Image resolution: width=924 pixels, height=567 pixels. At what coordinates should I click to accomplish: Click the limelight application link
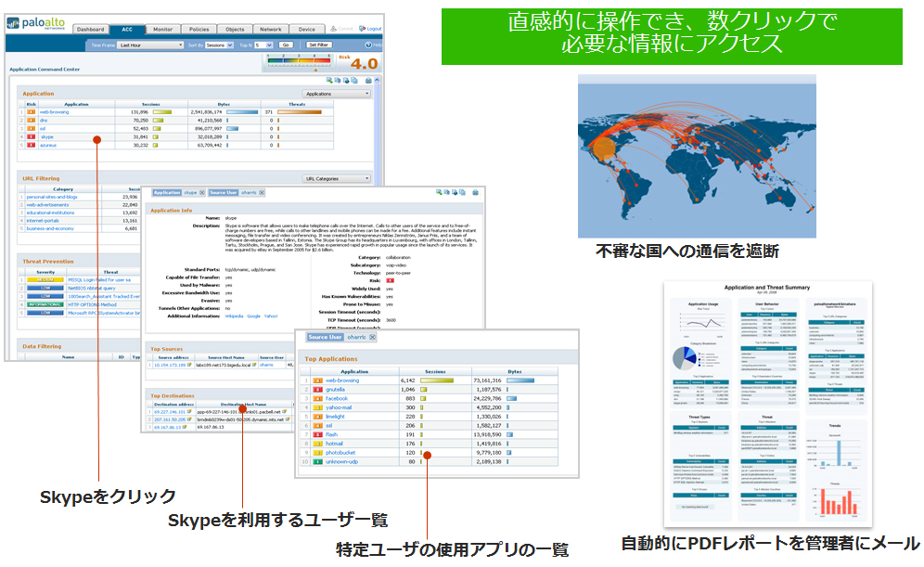[335, 417]
